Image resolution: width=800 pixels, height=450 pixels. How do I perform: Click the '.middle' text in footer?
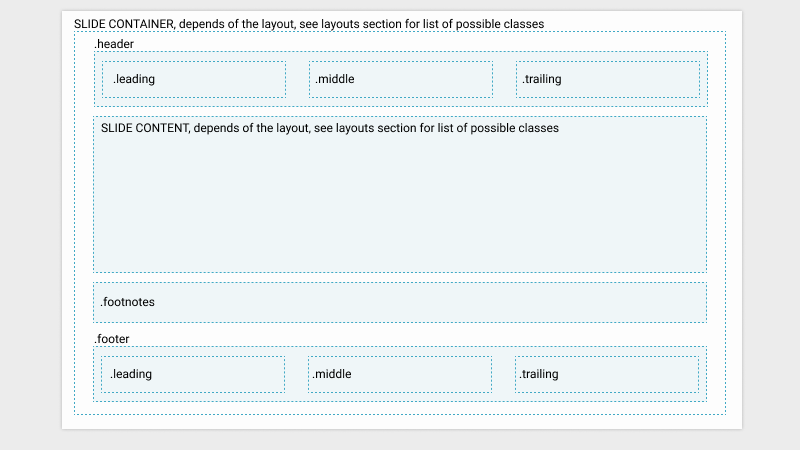click(x=332, y=374)
